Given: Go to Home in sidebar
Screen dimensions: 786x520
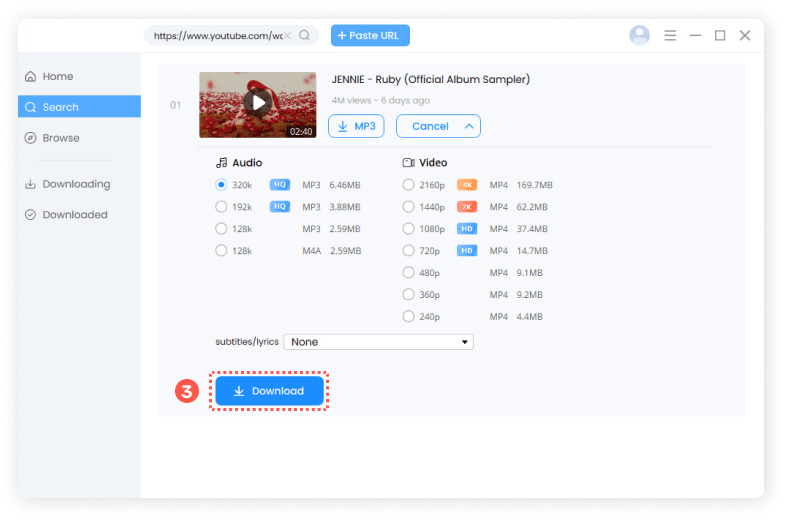Looking at the screenshot, I should coord(79,76).
